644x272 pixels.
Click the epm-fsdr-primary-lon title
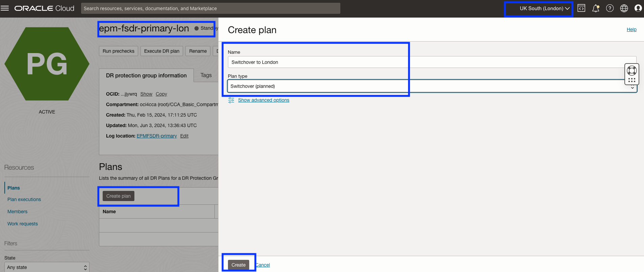pyautogui.click(x=144, y=28)
